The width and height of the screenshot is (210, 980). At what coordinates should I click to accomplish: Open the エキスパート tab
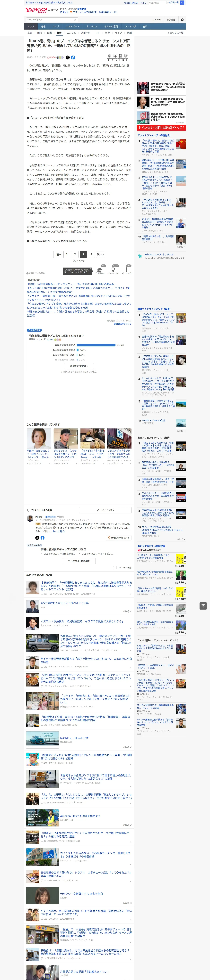72,27
